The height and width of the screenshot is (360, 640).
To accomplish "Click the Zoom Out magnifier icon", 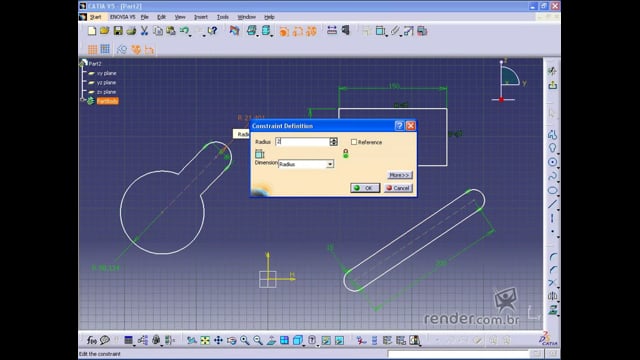I will 258,340.
